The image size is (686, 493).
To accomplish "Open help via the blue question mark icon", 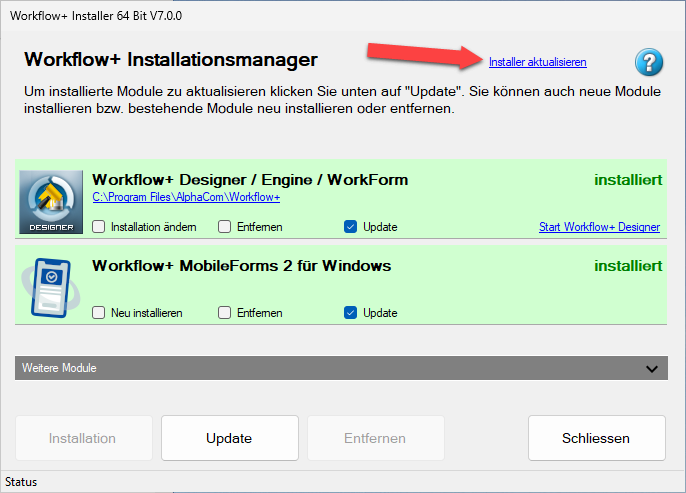I will 649,62.
